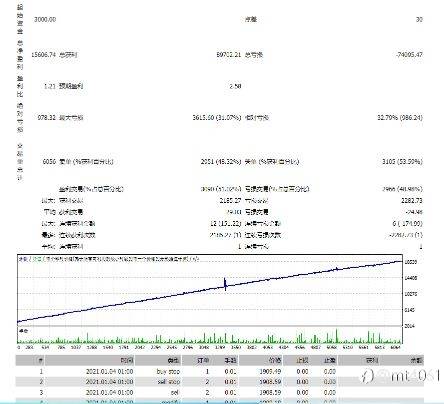Click price 1909.49 in row 1

point(270,371)
